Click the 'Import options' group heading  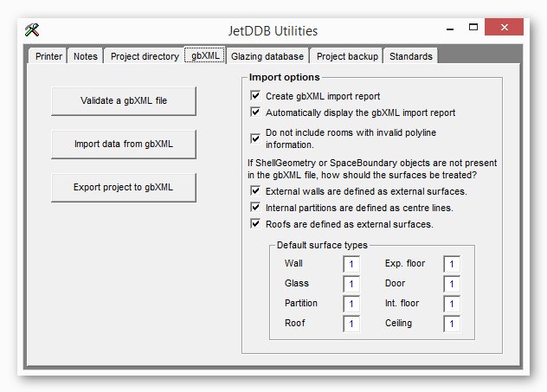click(x=284, y=77)
